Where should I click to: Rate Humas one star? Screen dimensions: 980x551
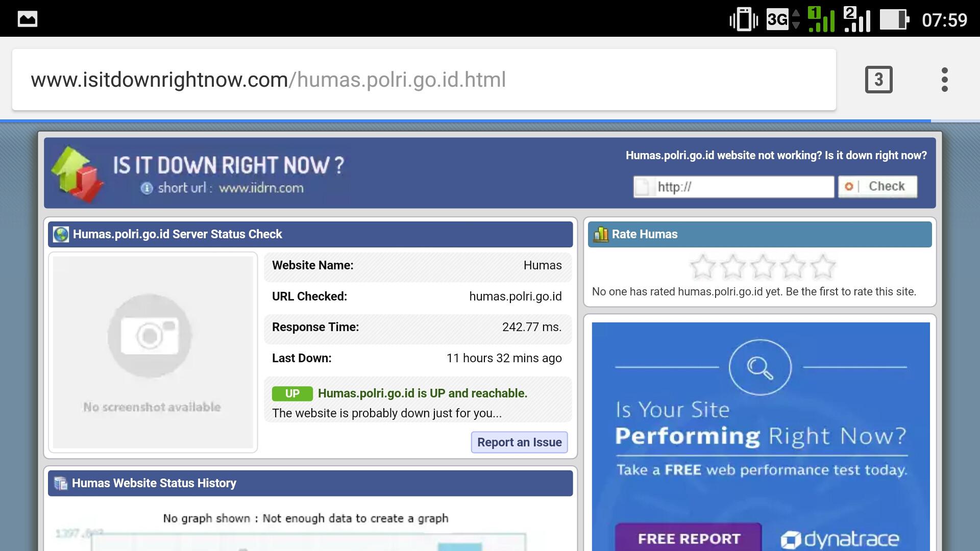(702, 266)
